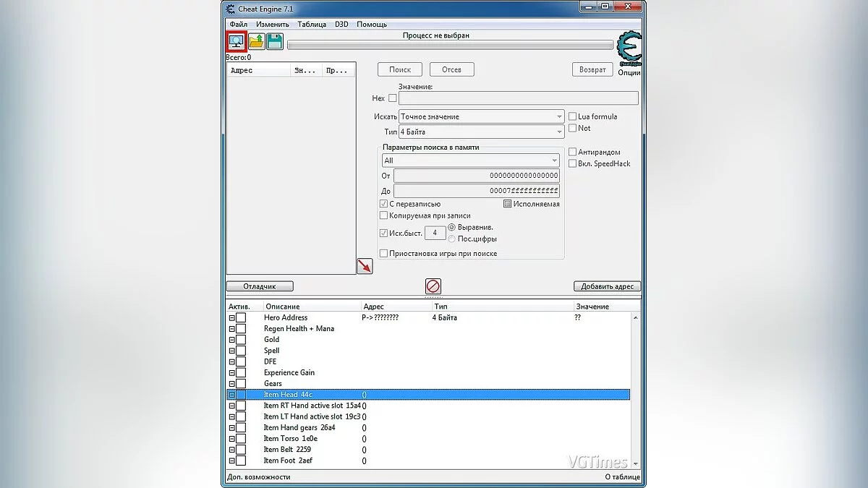The image size is (868, 488).
Task: Collapse the Spell tree node
Action: tap(232, 351)
